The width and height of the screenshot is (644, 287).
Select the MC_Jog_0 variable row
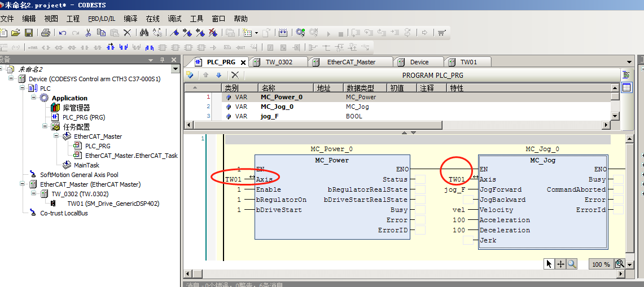tap(397, 107)
